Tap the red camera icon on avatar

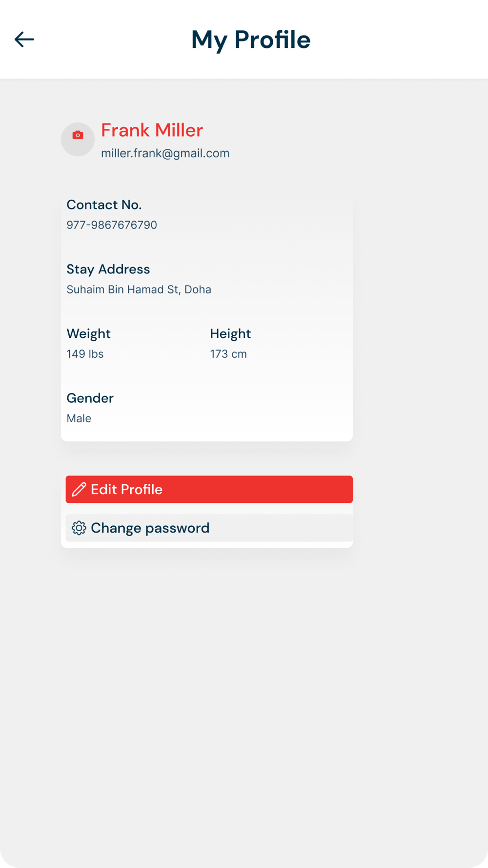click(78, 135)
